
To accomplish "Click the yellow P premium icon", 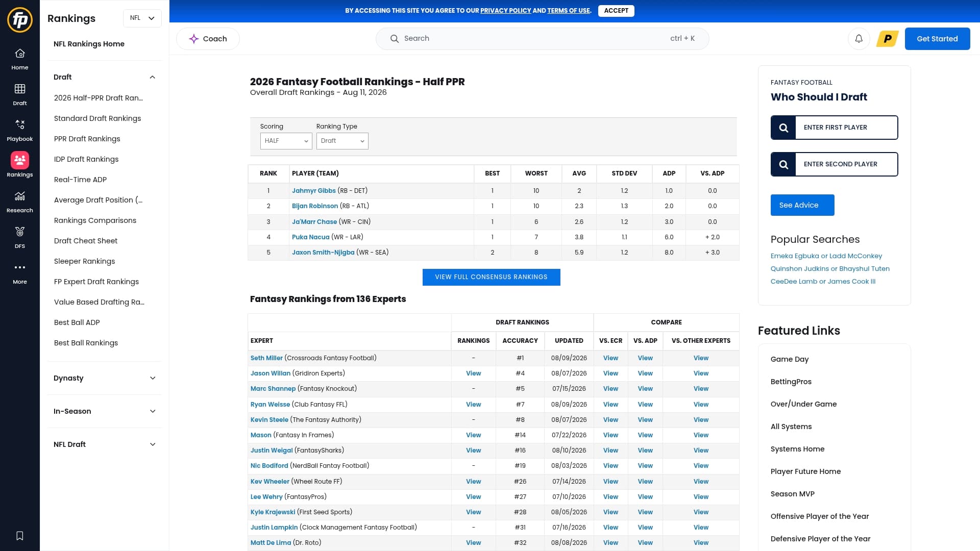I will tap(888, 39).
